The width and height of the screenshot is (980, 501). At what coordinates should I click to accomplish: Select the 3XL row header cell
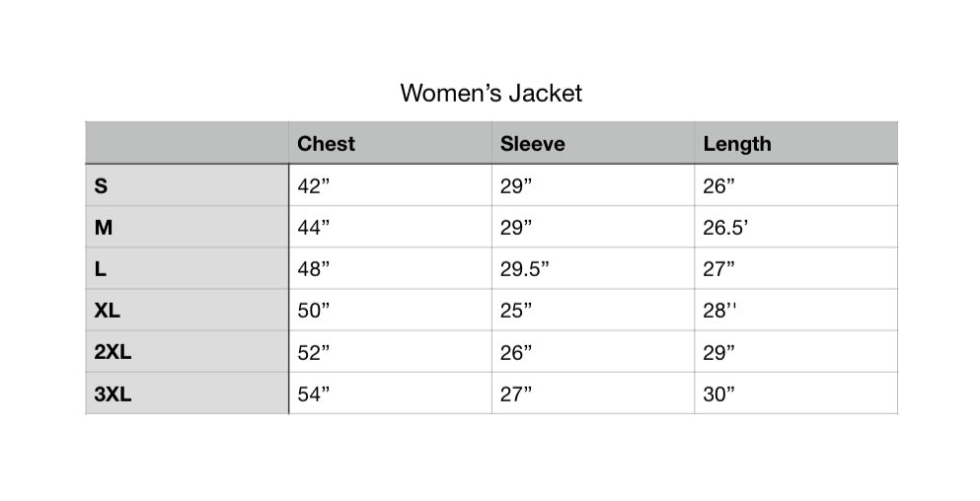click(x=113, y=394)
